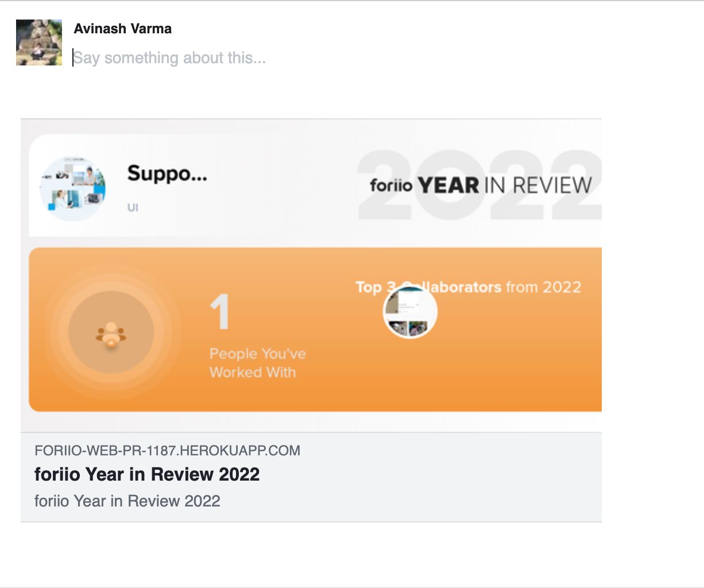This screenshot has height=588, width=704.
Task: Click the description text 'foriio Year in Review 2022'
Action: [x=127, y=501]
